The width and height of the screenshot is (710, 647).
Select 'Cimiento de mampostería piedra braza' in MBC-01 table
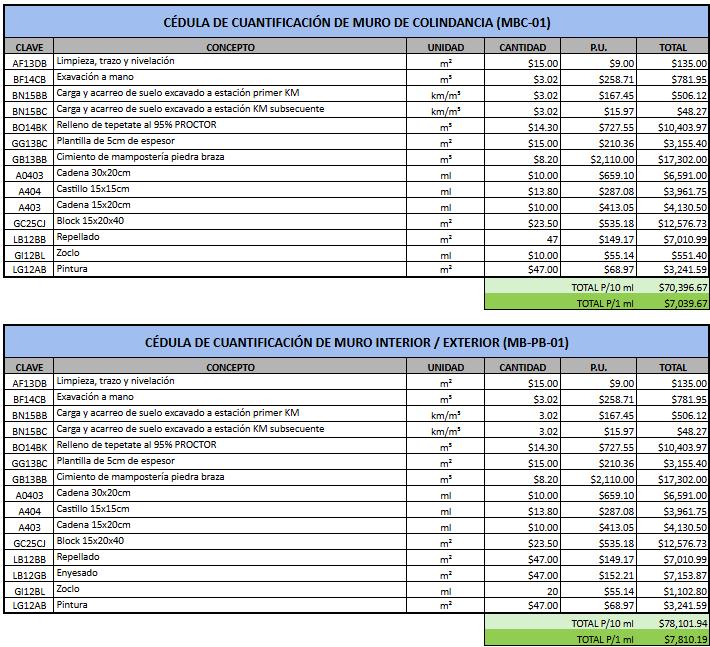click(x=230, y=158)
